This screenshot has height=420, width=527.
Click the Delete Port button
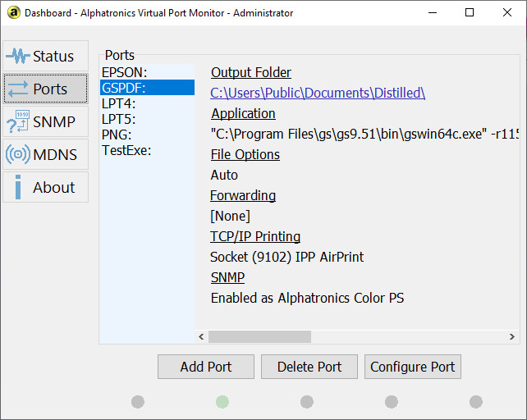point(309,367)
